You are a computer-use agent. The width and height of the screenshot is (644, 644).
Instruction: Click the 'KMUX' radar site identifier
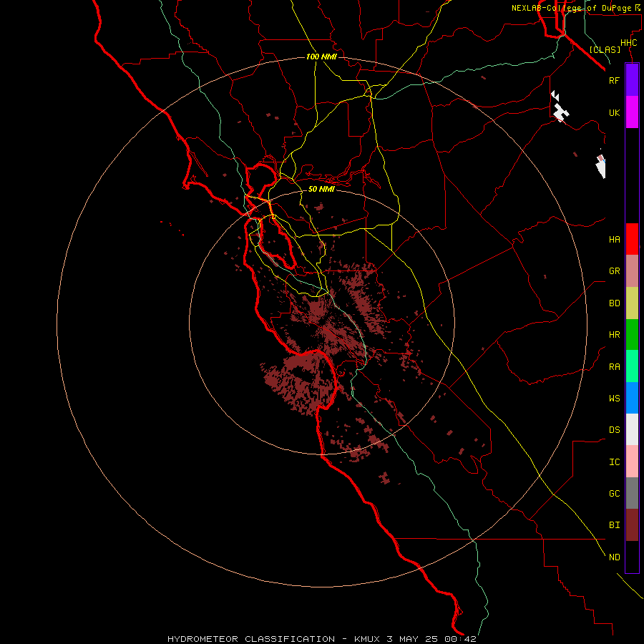coord(368,639)
